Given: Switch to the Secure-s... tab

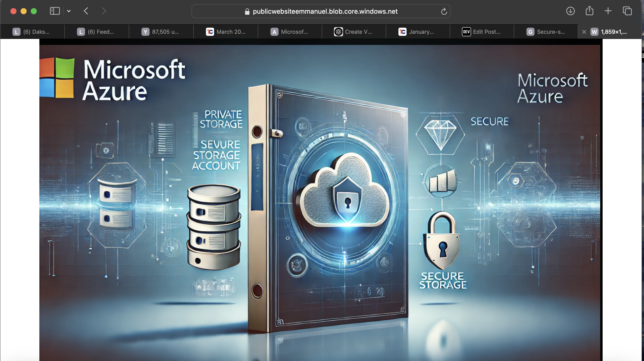Looking at the screenshot, I should [546, 32].
